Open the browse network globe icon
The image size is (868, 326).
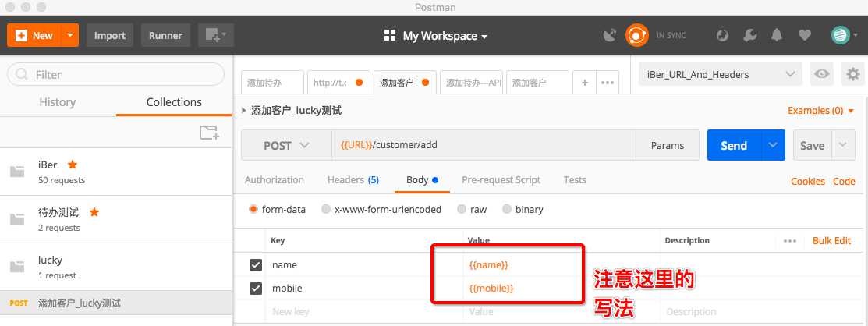tap(722, 35)
